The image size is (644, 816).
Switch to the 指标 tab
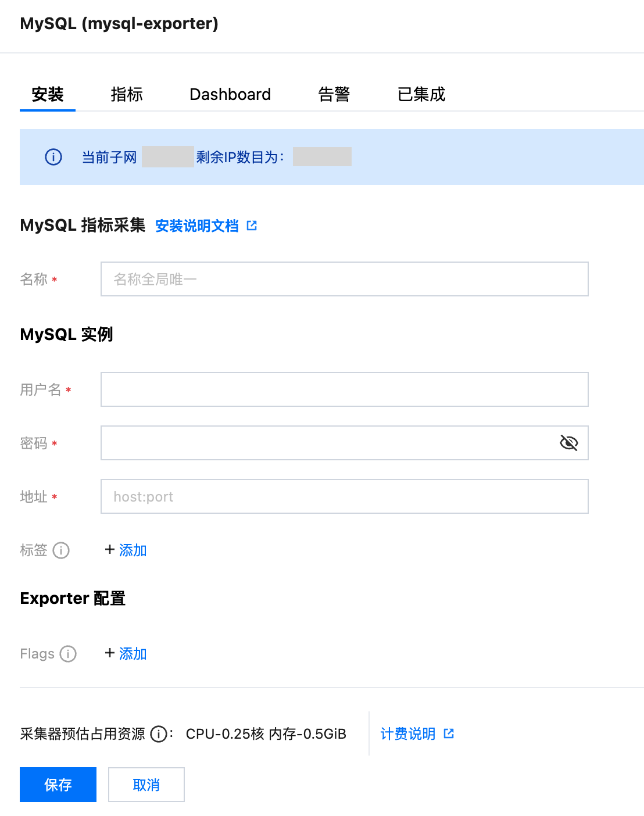click(127, 94)
